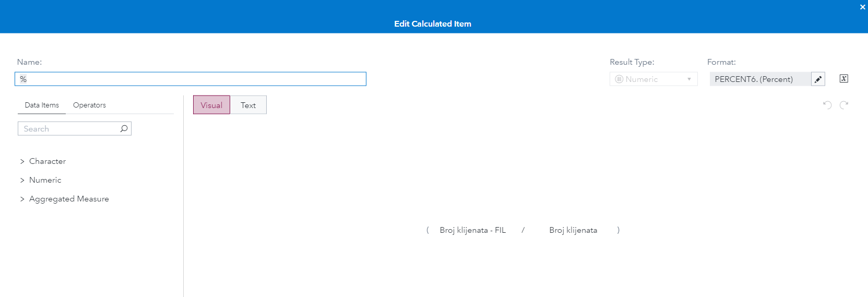Click the division operator in expression
The image size is (868, 297).
pyautogui.click(x=523, y=230)
